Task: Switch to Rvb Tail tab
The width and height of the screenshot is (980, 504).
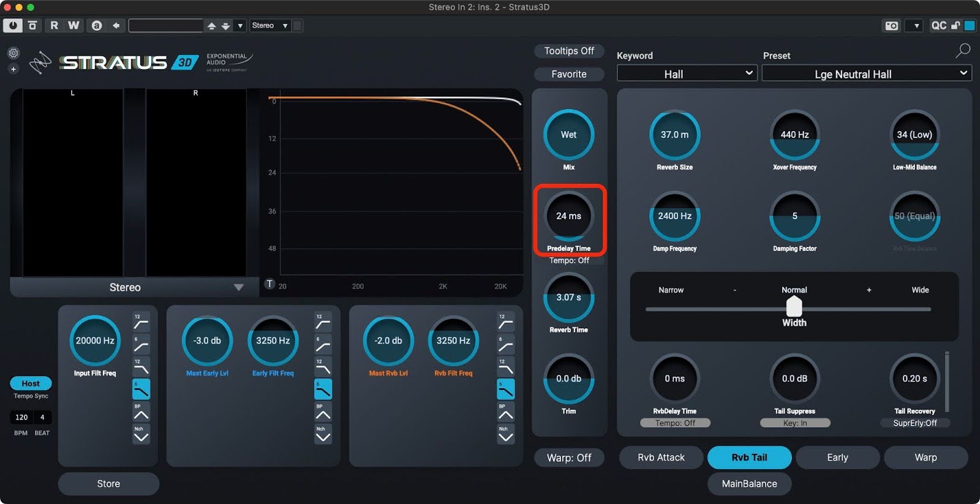Action: [x=749, y=457]
